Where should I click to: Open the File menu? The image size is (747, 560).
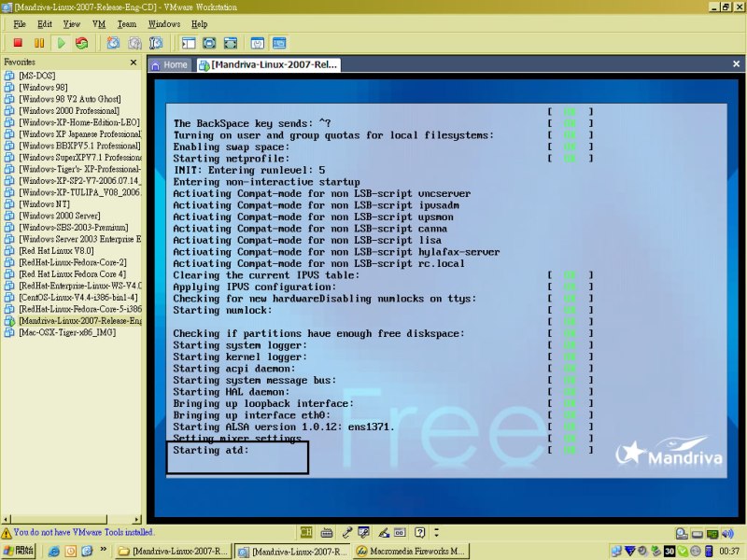point(20,24)
